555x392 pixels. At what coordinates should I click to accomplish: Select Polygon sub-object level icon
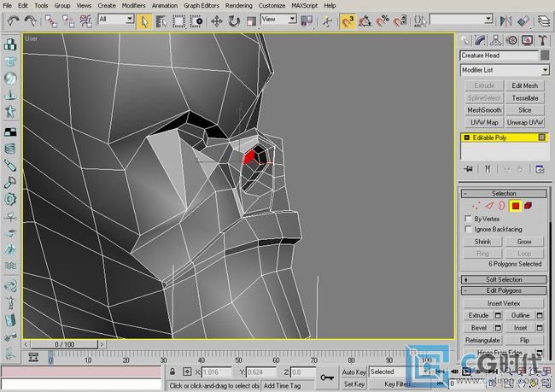click(516, 206)
